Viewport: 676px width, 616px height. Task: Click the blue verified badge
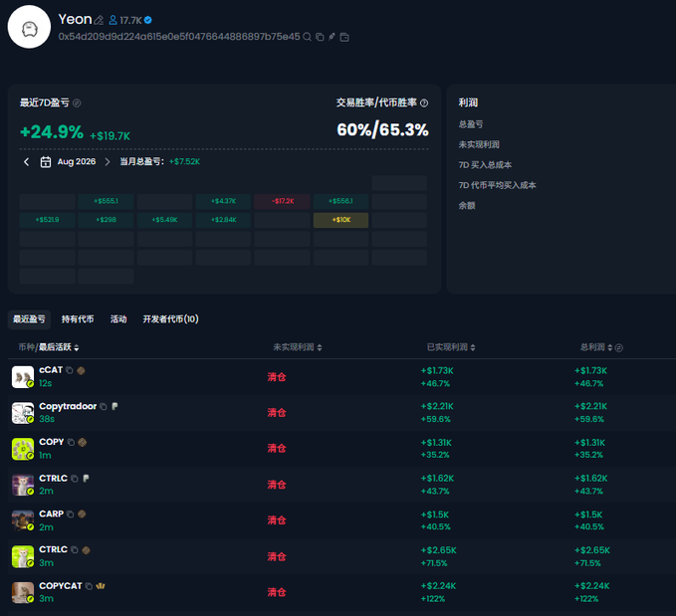tap(148, 20)
